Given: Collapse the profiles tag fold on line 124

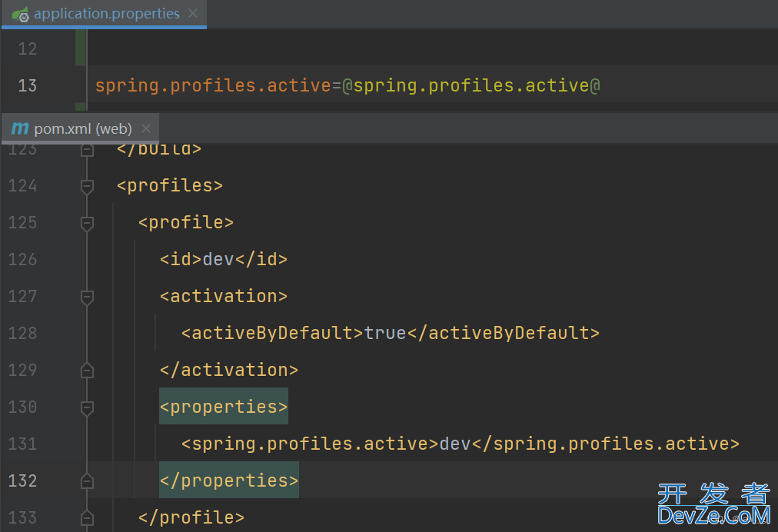Looking at the screenshot, I should click(88, 186).
